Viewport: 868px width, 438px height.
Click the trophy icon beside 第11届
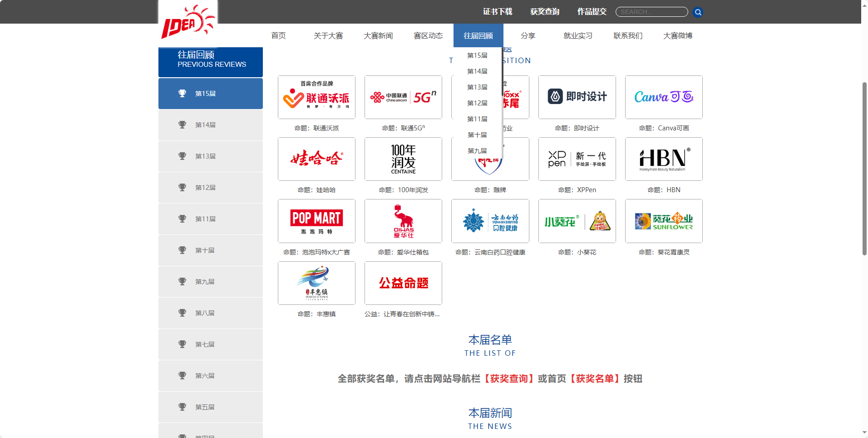click(x=182, y=219)
